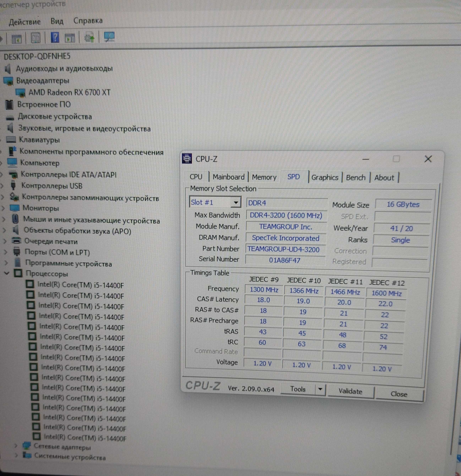
Task: Click the printer icon beside Очереди печати
Action: pyautogui.click(x=17, y=241)
